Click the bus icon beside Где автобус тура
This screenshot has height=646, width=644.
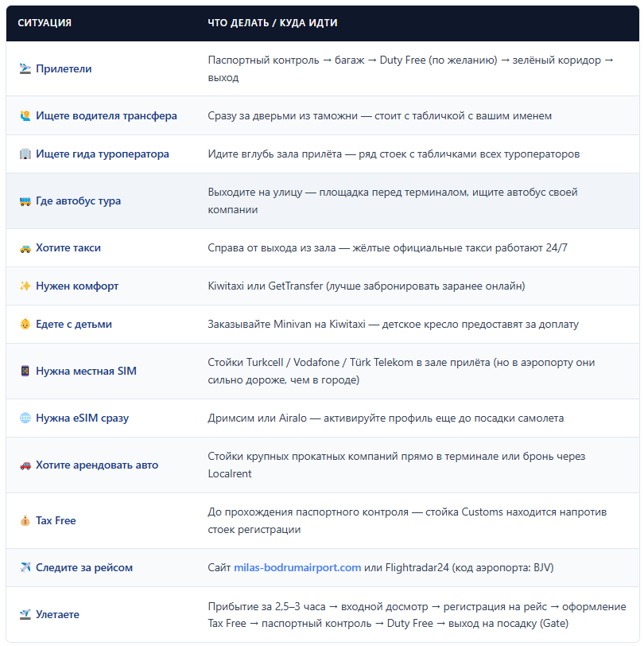point(25,201)
